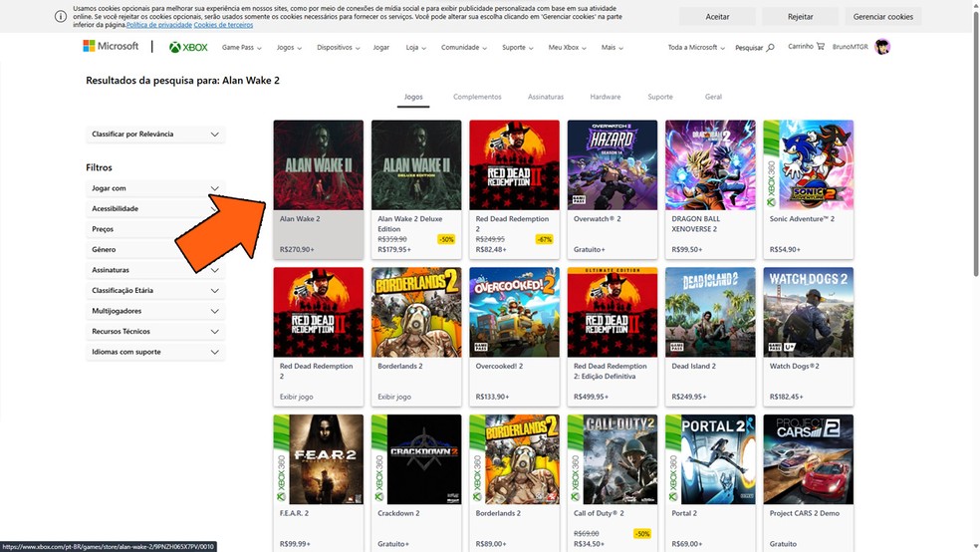This screenshot has height=552, width=980.
Task: Open Red Dead Redemption 2 Ultimate Edition cover
Action: [612, 312]
